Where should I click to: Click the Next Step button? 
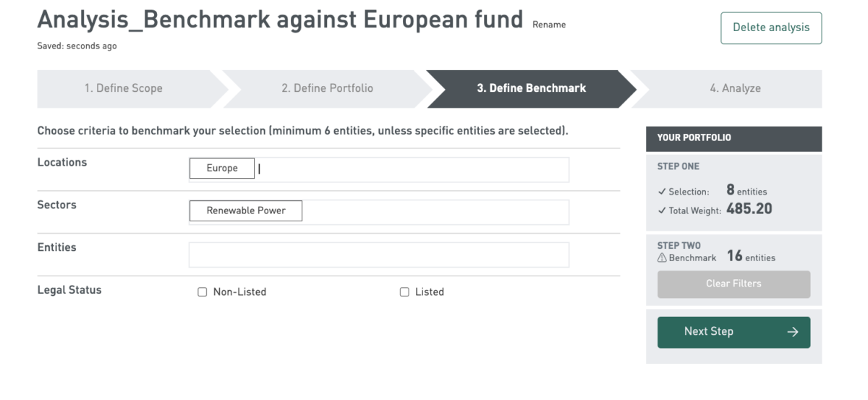tap(733, 332)
